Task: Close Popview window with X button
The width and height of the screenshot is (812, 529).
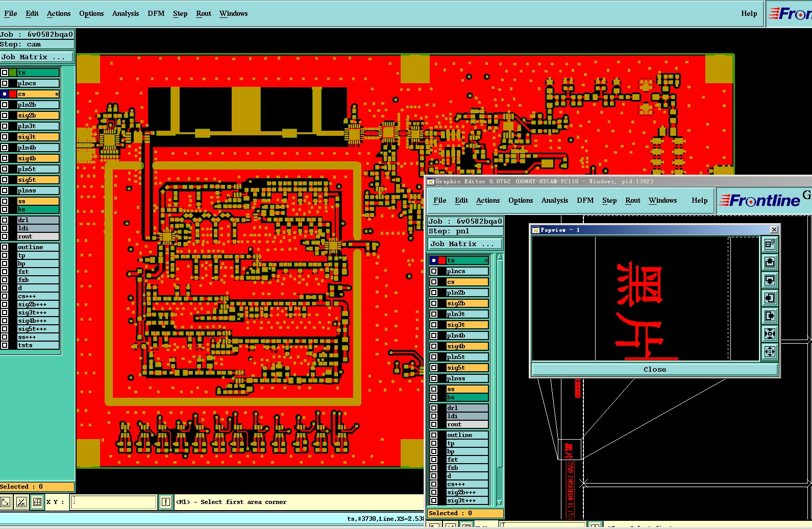Action: pyautogui.click(x=774, y=230)
